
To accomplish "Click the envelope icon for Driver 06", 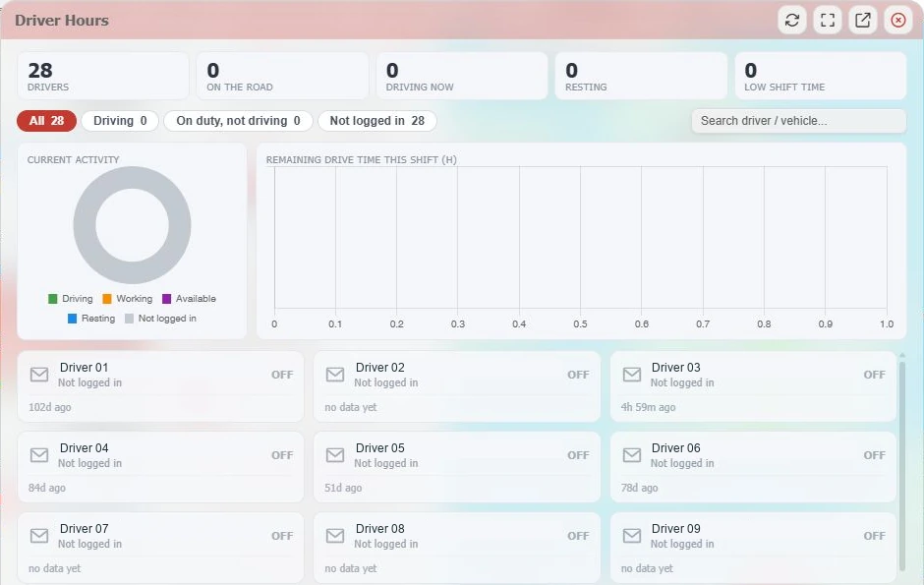I will coord(632,455).
